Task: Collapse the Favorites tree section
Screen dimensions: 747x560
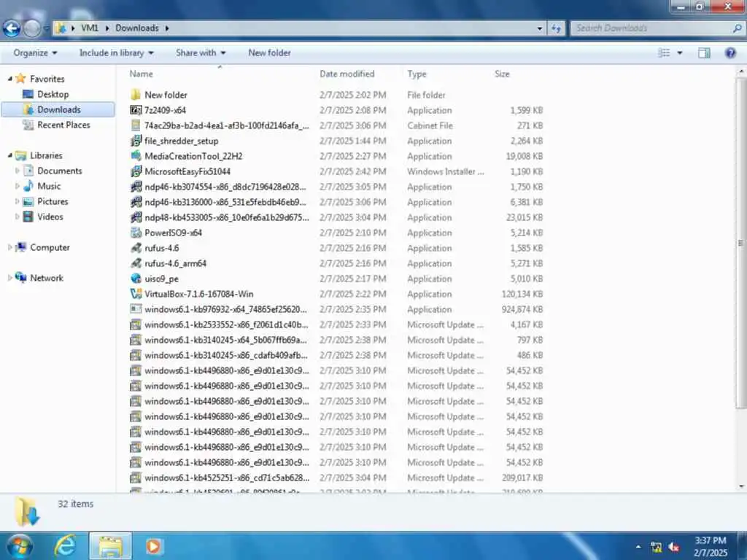Action: pyautogui.click(x=10, y=79)
